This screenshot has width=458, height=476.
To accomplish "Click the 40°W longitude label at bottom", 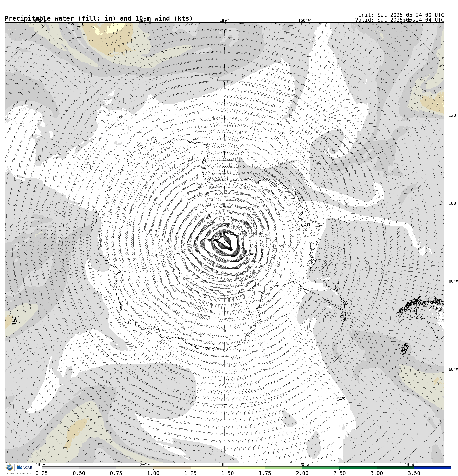I will pos(409,465).
